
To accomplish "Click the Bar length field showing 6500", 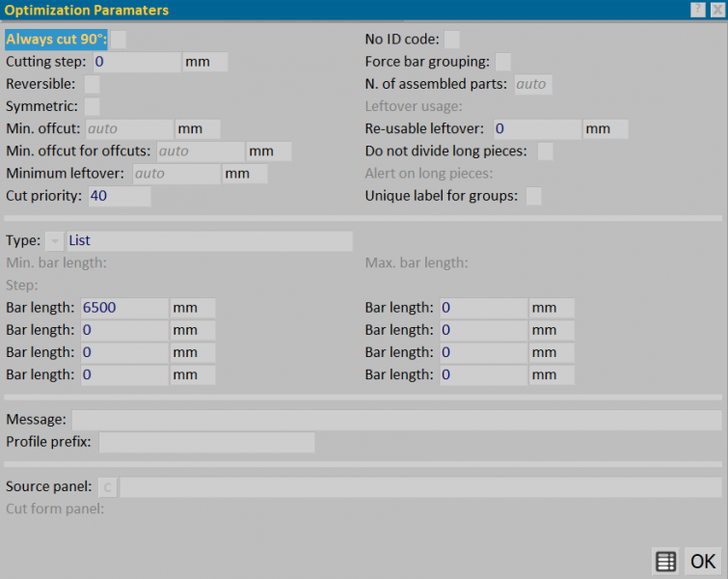I will [124, 308].
